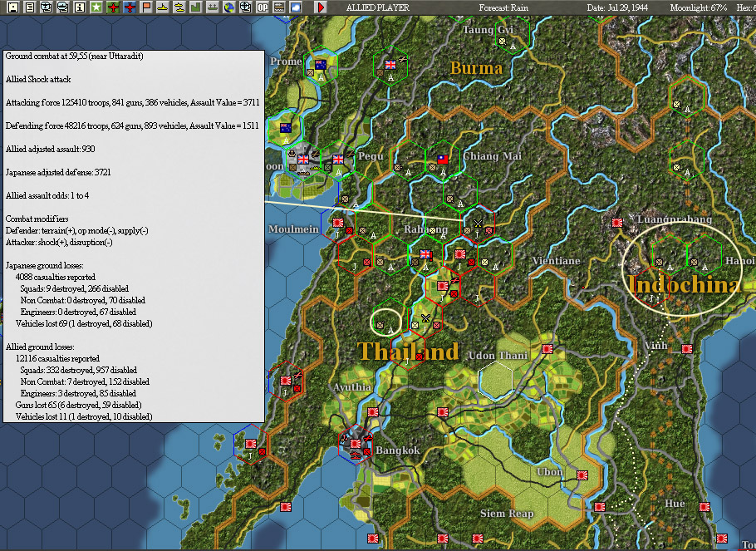
Task: Click the 'Allied assault odds: 1 to 4' line
Action: point(47,195)
